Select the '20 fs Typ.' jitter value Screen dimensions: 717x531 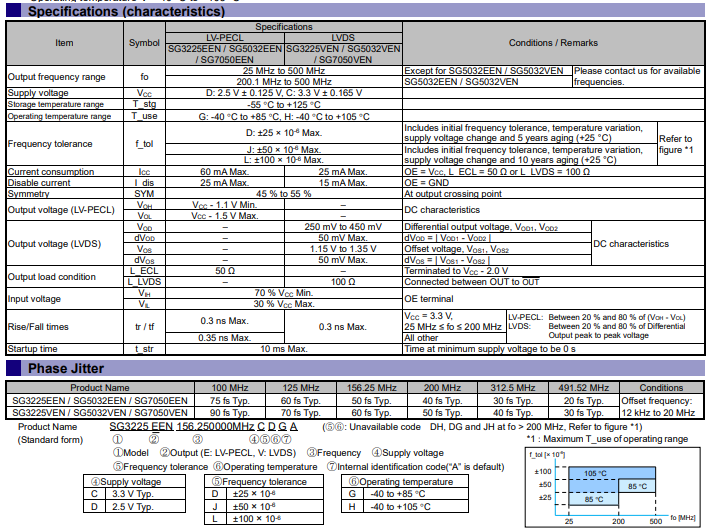coord(583,400)
